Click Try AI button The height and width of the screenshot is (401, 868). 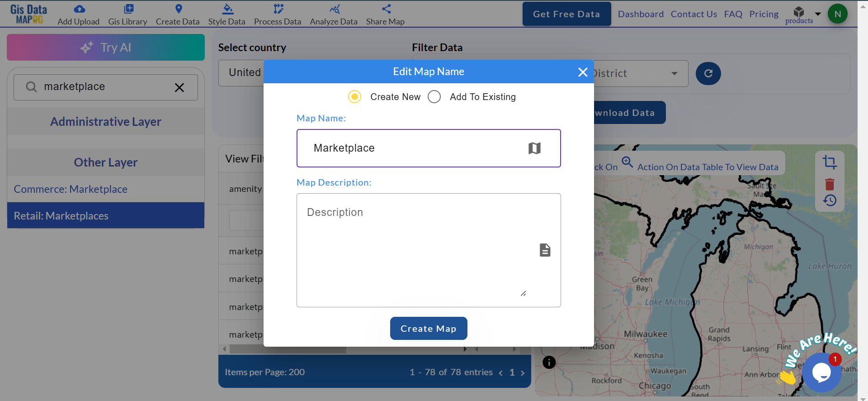coord(106,47)
